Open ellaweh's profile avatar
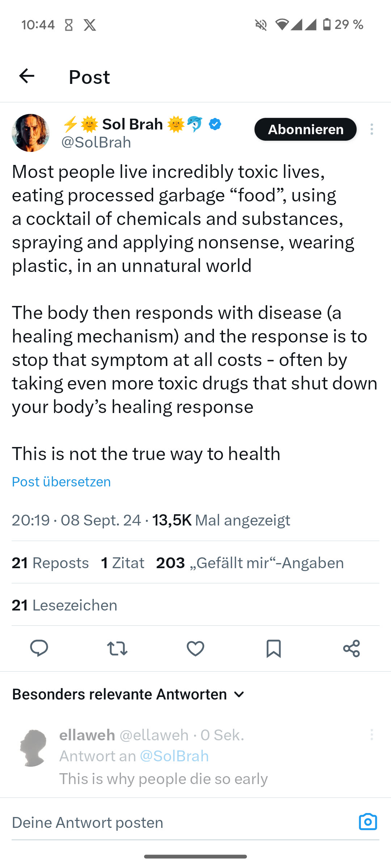 coord(33,748)
